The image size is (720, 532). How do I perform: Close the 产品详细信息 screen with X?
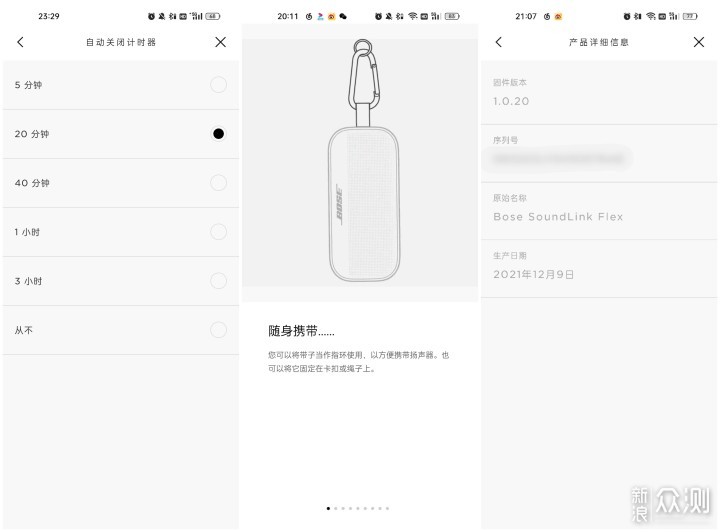(x=699, y=42)
